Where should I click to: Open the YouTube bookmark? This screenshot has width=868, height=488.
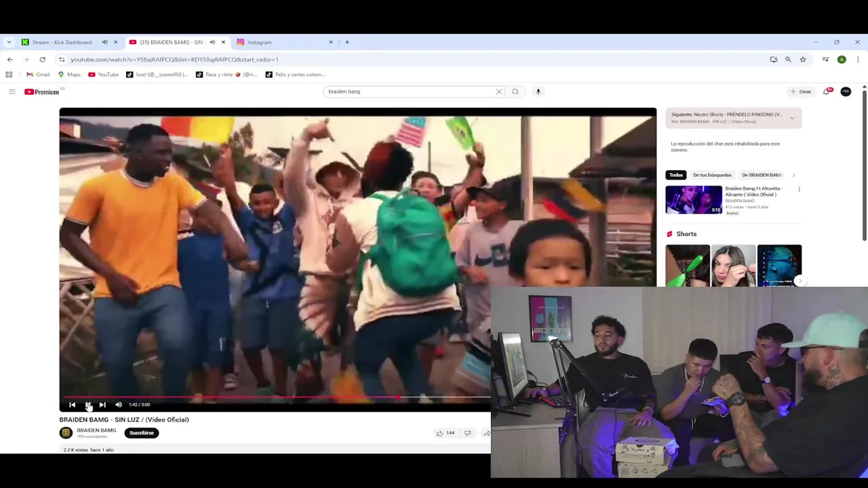click(x=103, y=75)
